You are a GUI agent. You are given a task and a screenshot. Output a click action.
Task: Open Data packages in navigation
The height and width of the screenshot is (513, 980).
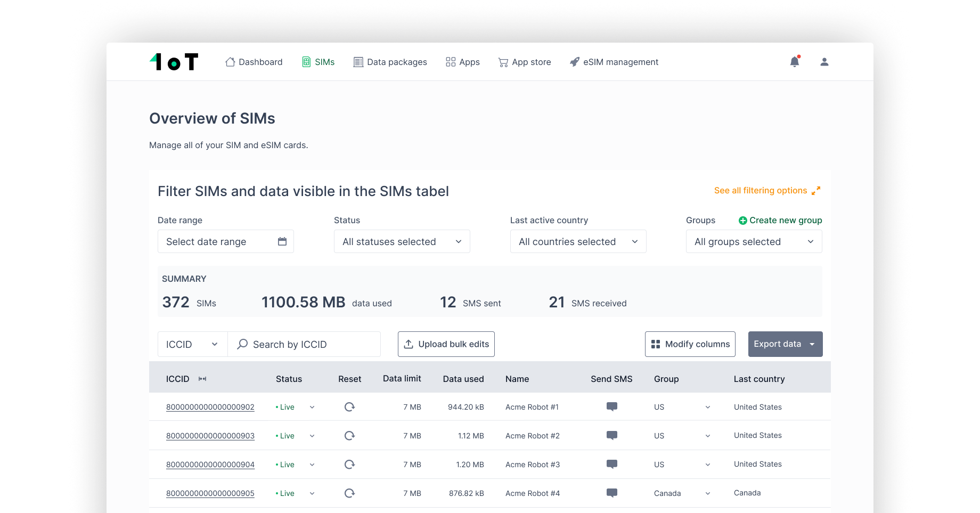pyautogui.click(x=390, y=62)
